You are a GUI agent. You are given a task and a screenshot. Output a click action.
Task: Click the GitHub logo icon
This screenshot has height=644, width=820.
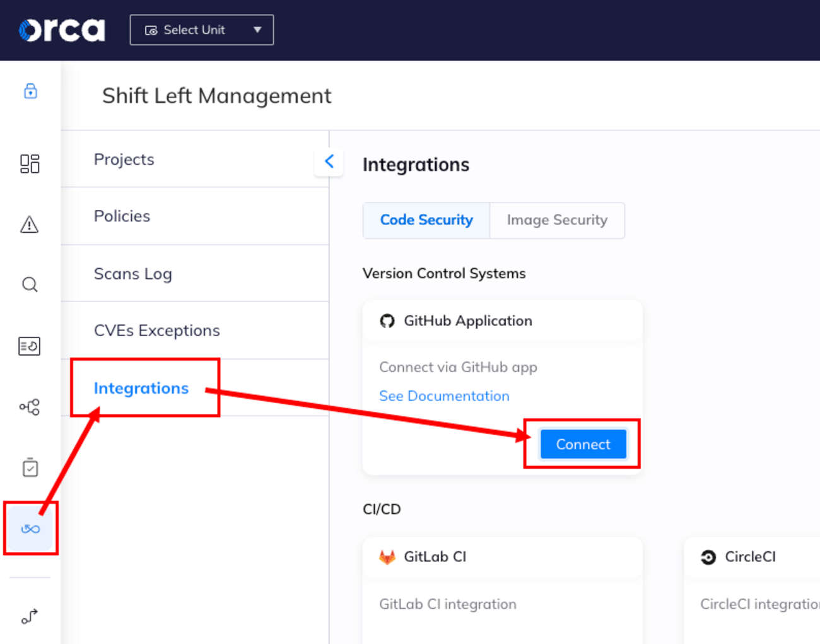pos(389,320)
